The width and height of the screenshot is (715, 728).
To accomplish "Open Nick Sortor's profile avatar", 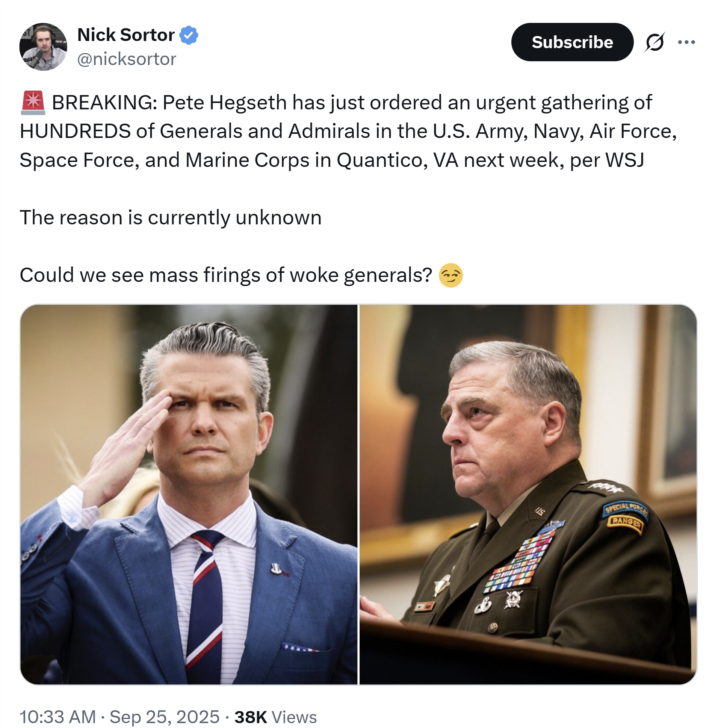I will click(43, 47).
